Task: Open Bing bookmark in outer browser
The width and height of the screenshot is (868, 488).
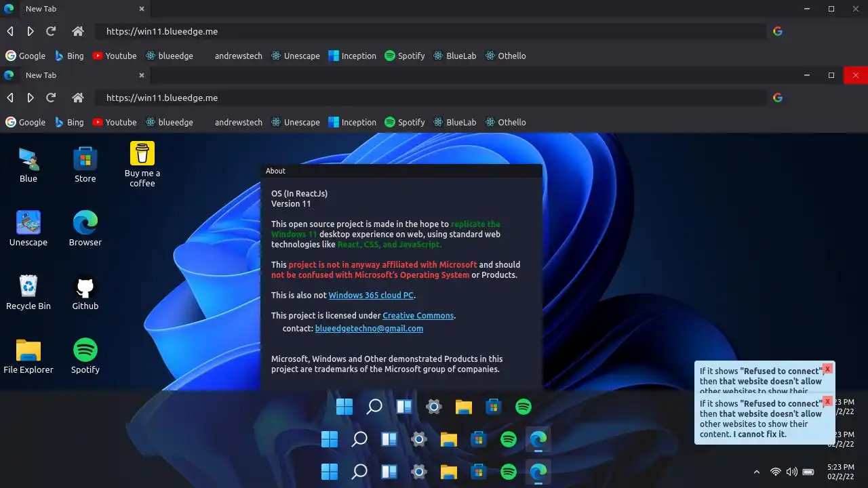Action: (x=69, y=56)
